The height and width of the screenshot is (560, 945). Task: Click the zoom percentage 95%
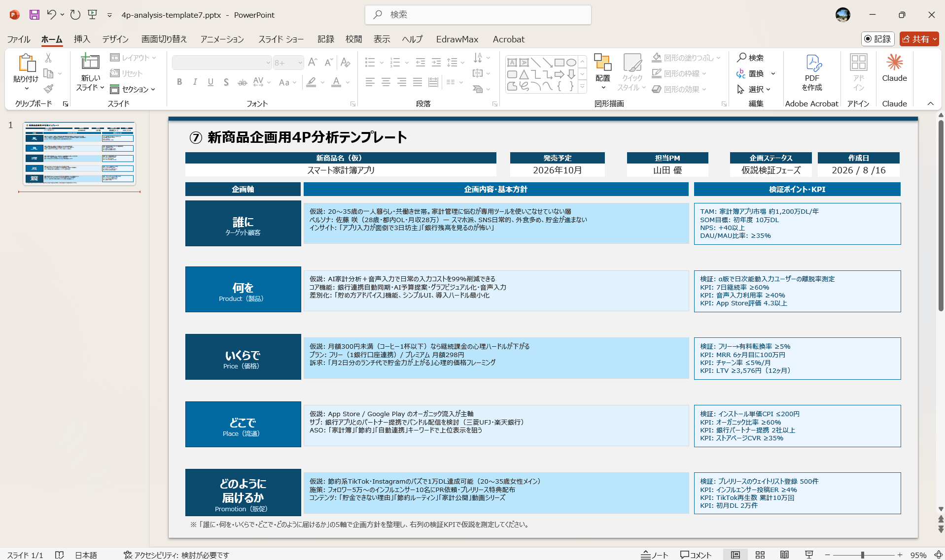tap(918, 555)
